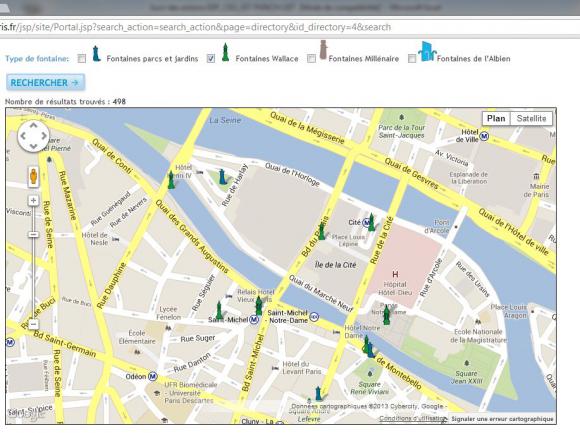The width and height of the screenshot is (580, 433).
Task: Click the Hôtel de Nesle label
Action: point(95,239)
